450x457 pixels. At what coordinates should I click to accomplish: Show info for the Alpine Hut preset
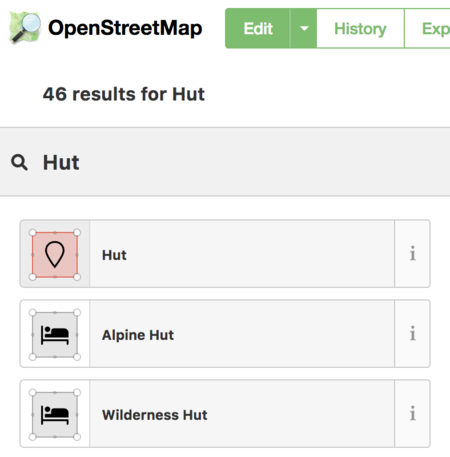point(413,334)
